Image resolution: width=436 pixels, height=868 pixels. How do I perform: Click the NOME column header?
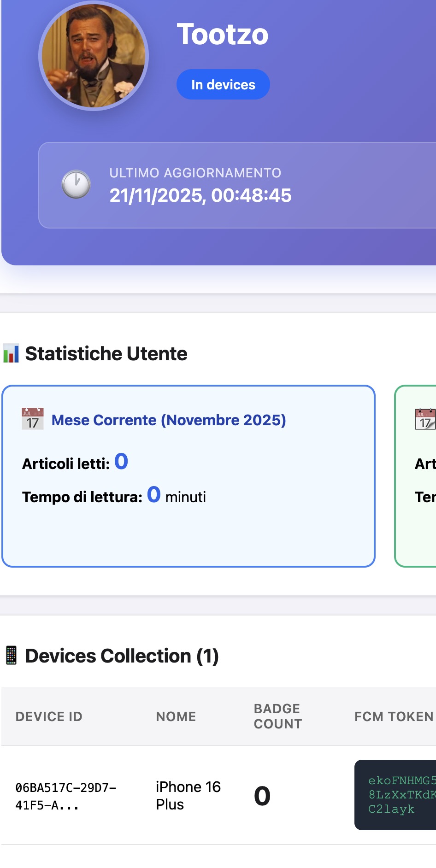(x=176, y=716)
